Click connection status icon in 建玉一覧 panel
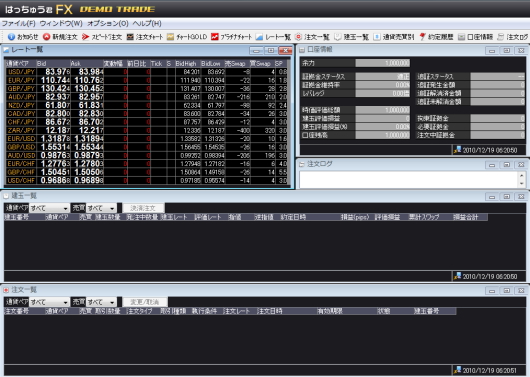 point(457,276)
